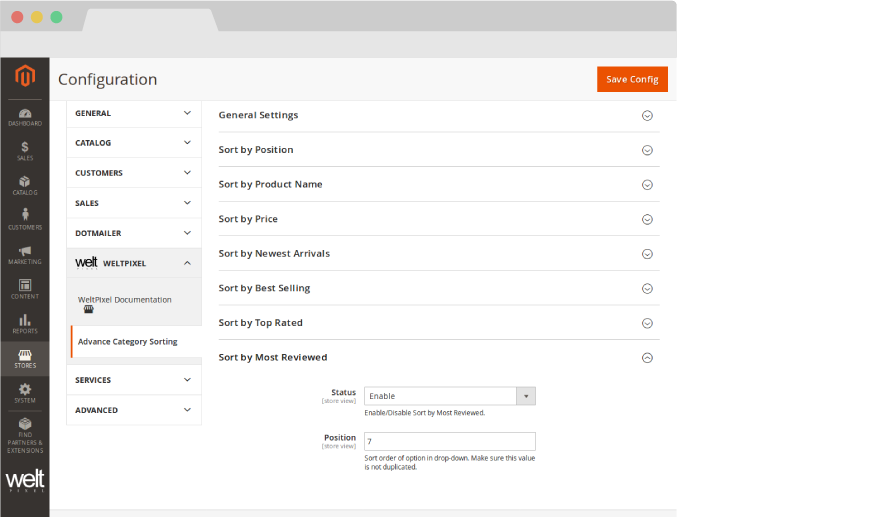
Task: Open the Dashboard sidebar icon
Action: [24, 116]
